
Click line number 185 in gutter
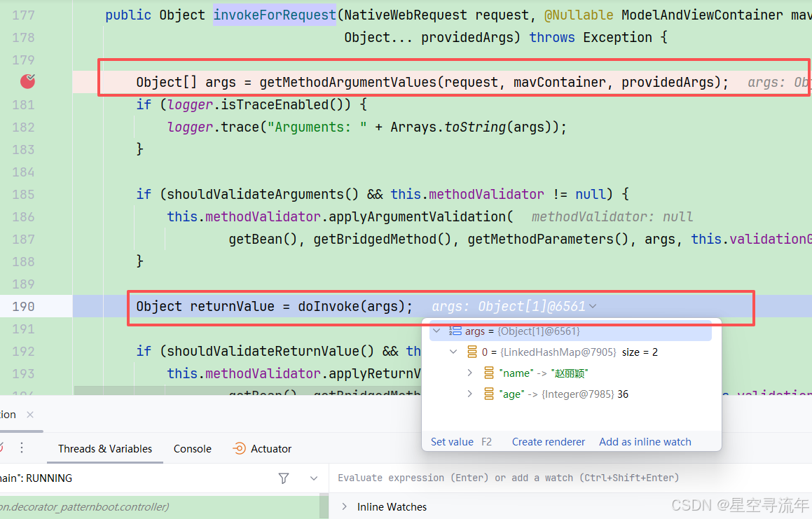[x=23, y=194]
